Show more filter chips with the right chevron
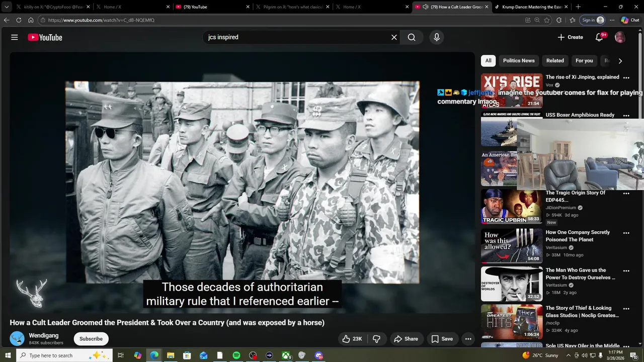The height and width of the screenshot is (362, 644). point(620,61)
